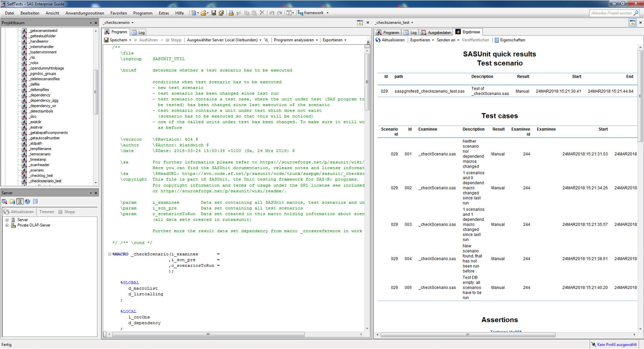
Task: Toggle the task list view icon in Server panel
Action: pyautogui.click(x=35, y=201)
